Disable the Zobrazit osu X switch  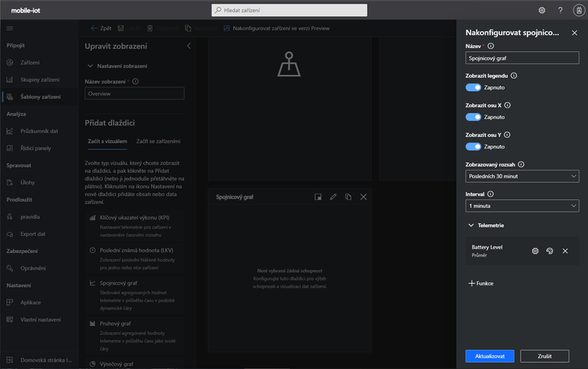click(473, 117)
